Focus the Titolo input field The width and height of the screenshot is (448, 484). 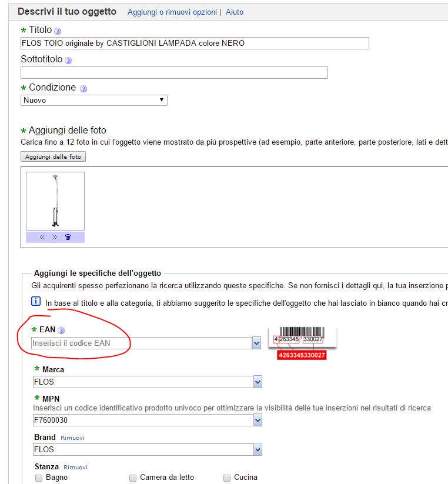click(195, 43)
